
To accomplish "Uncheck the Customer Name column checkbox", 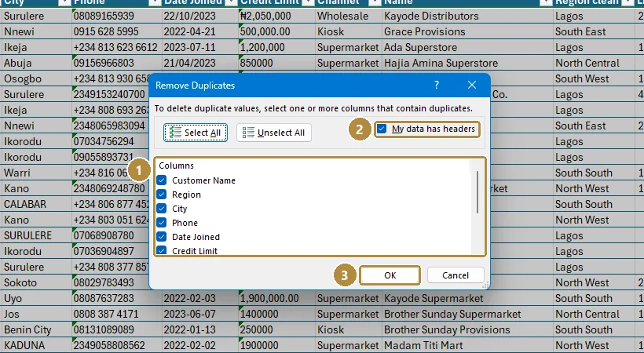I will coord(162,180).
